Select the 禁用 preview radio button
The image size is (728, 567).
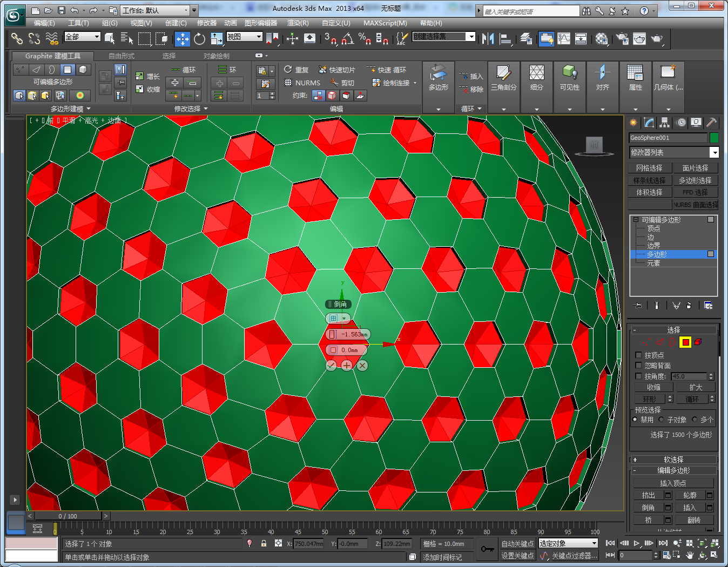635,420
